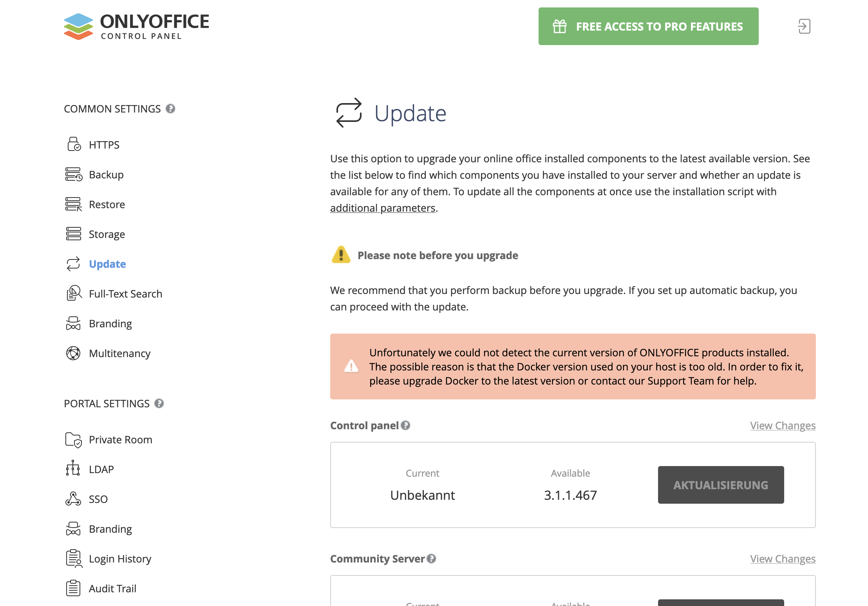Click the Multitenancy globe icon

73,353
